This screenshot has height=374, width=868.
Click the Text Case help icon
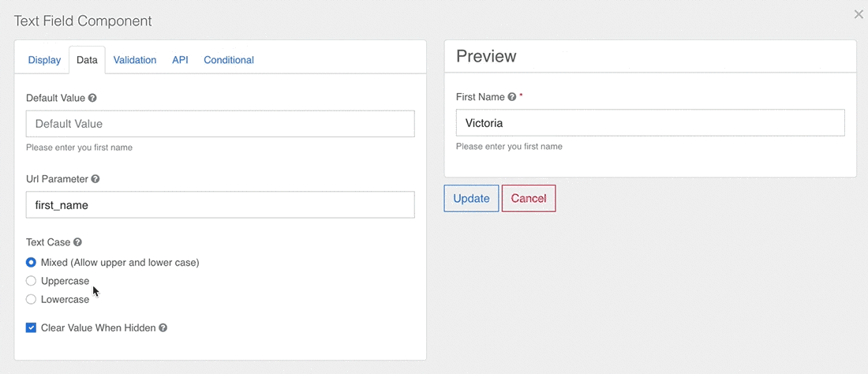pos(77,243)
